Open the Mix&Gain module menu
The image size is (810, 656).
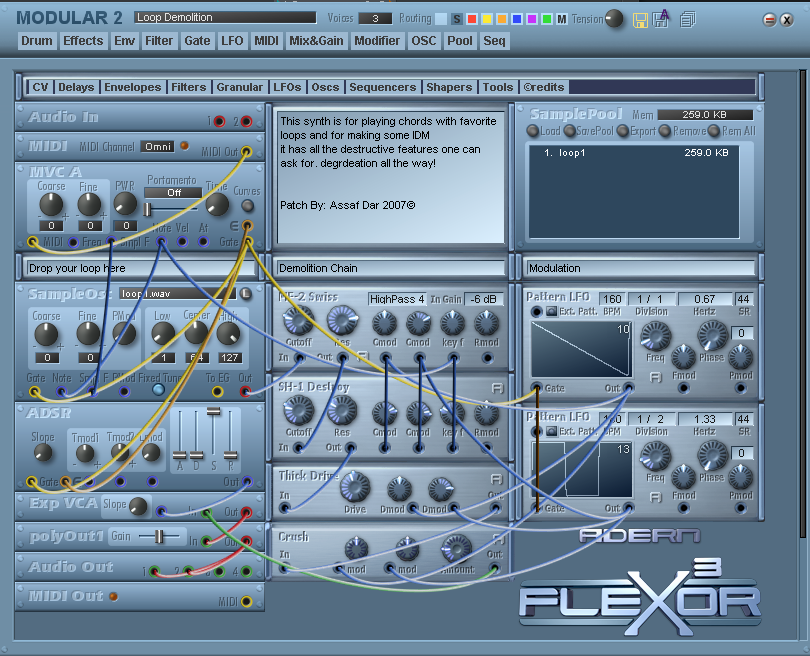tap(316, 41)
